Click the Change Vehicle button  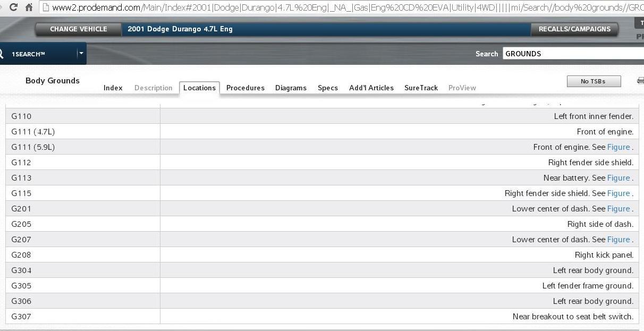(x=79, y=29)
